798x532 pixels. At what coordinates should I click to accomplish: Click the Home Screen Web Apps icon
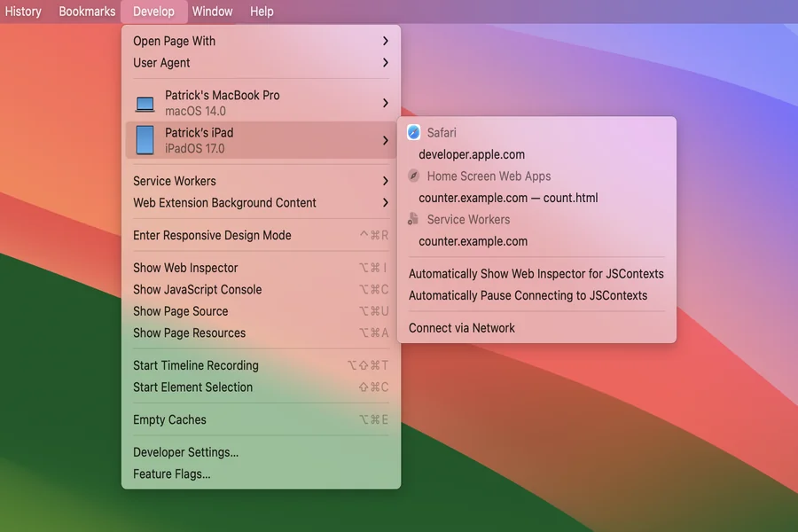[x=412, y=176]
